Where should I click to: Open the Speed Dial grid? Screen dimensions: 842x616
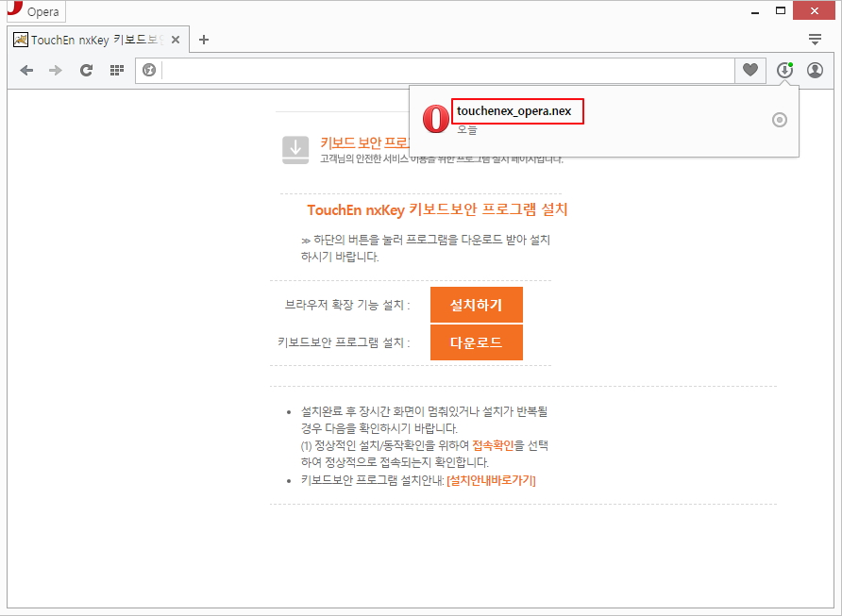[x=116, y=71]
